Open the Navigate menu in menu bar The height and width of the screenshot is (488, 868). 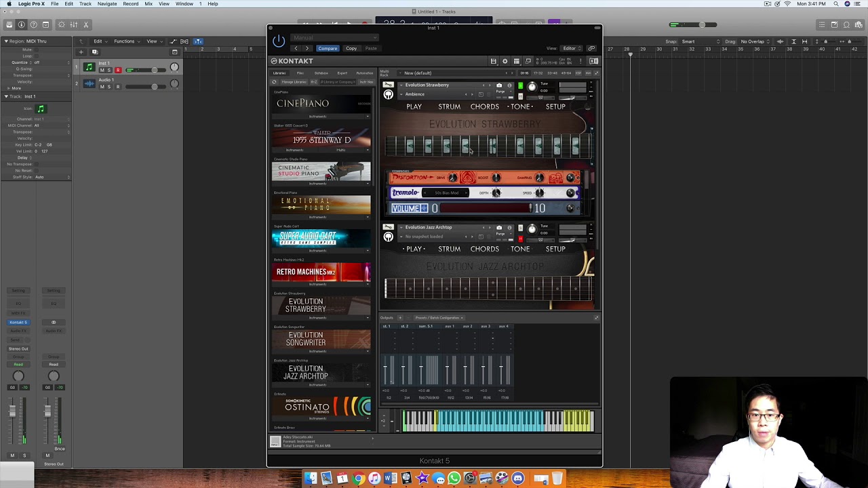point(107,3)
